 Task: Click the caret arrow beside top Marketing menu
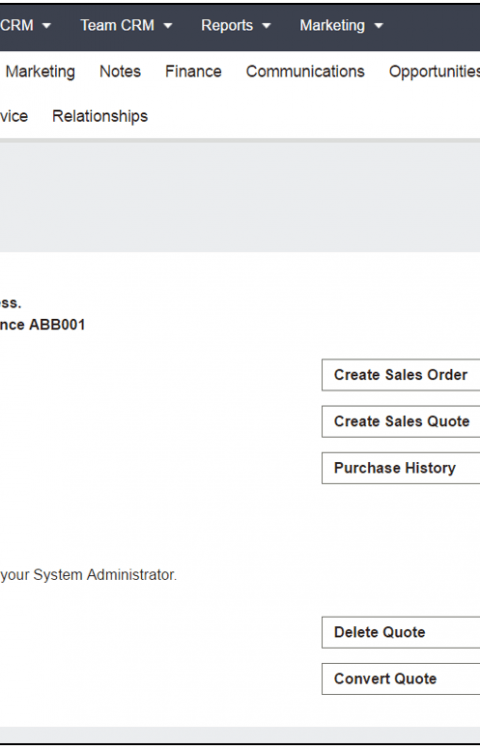tap(379, 26)
